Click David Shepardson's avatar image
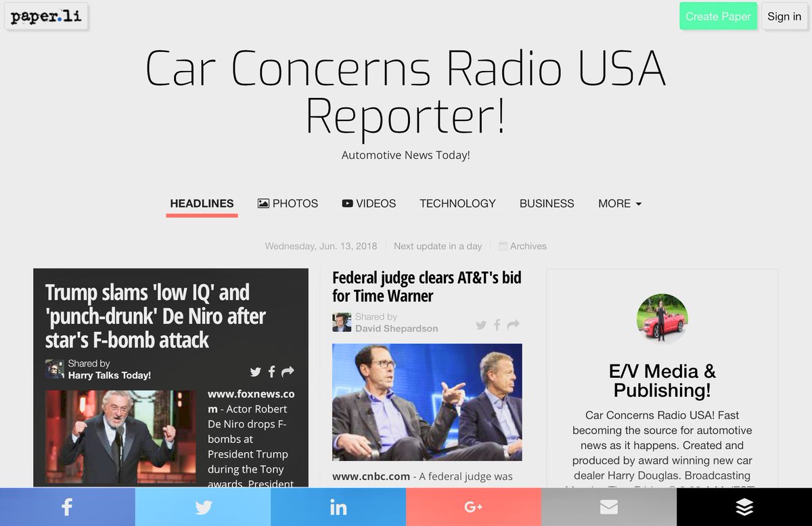The height and width of the screenshot is (526, 812). pyautogui.click(x=342, y=322)
